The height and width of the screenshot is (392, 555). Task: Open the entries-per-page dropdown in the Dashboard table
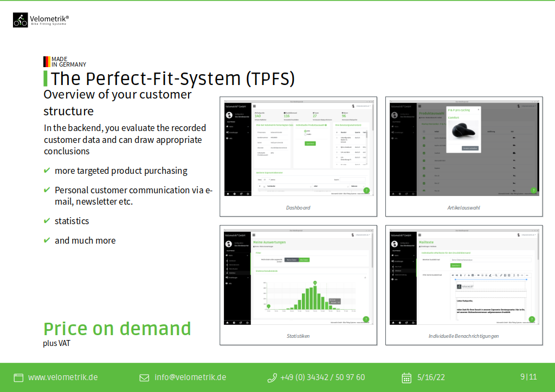click(266, 179)
